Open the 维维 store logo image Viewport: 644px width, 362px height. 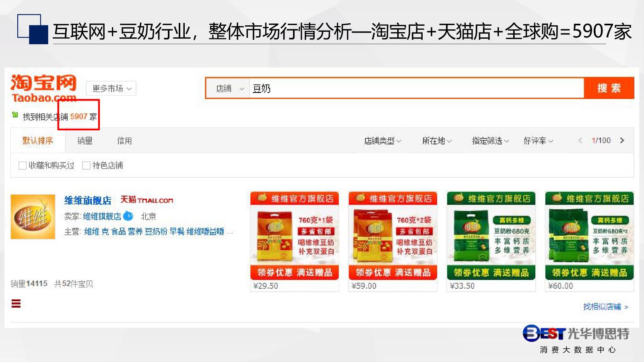(x=33, y=217)
